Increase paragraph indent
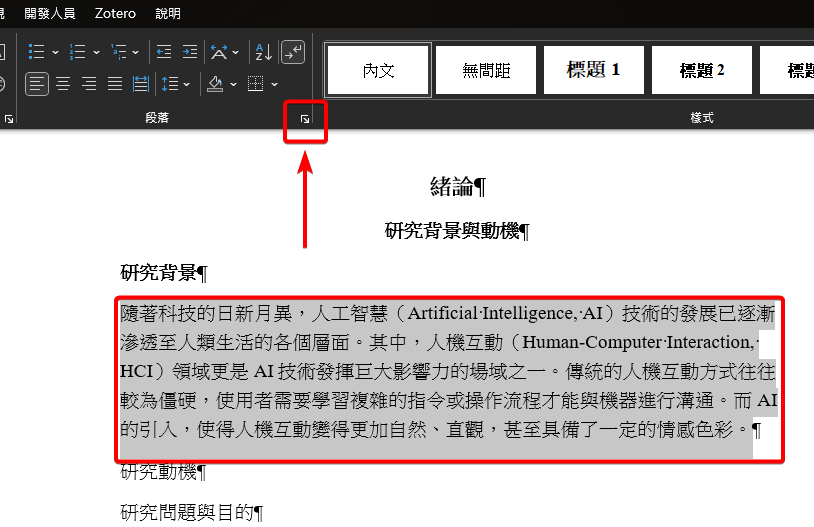814x527 pixels. (x=190, y=52)
